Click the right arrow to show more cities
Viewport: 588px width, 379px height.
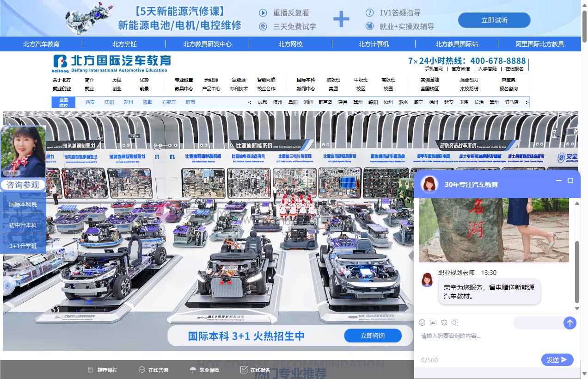click(x=527, y=102)
